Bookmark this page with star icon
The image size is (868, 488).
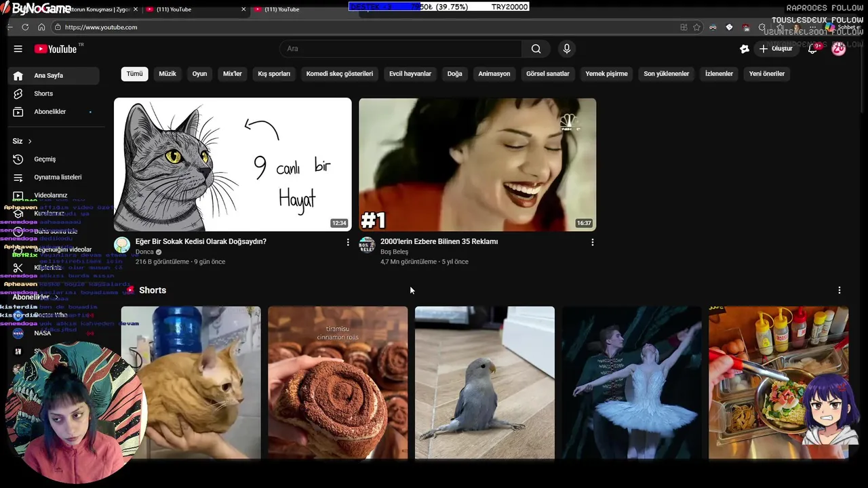pyautogui.click(x=696, y=27)
